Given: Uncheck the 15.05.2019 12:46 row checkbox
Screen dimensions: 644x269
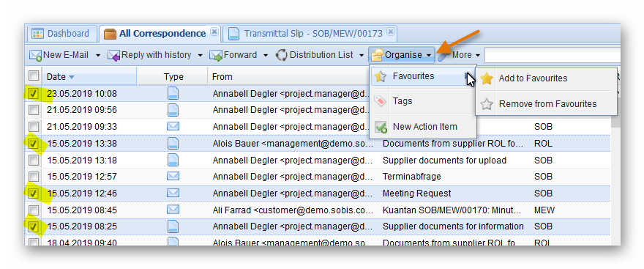Looking at the screenshot, I should click(x=34, y=194).
